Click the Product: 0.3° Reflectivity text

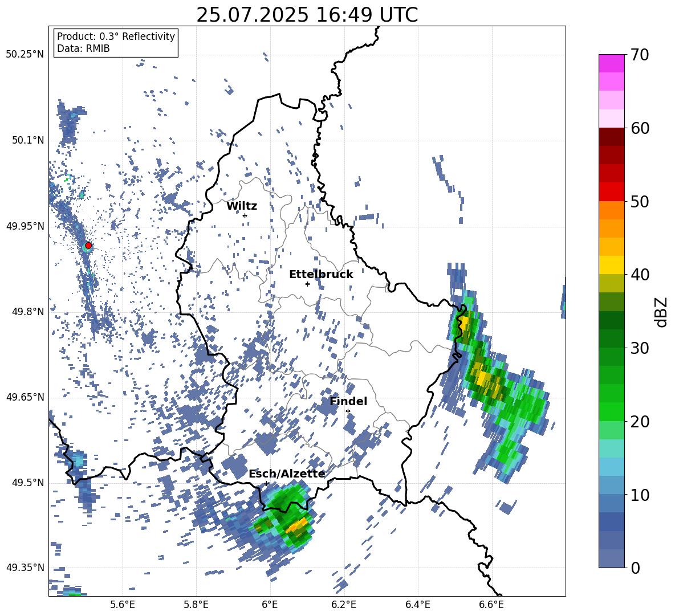[116, 36]
